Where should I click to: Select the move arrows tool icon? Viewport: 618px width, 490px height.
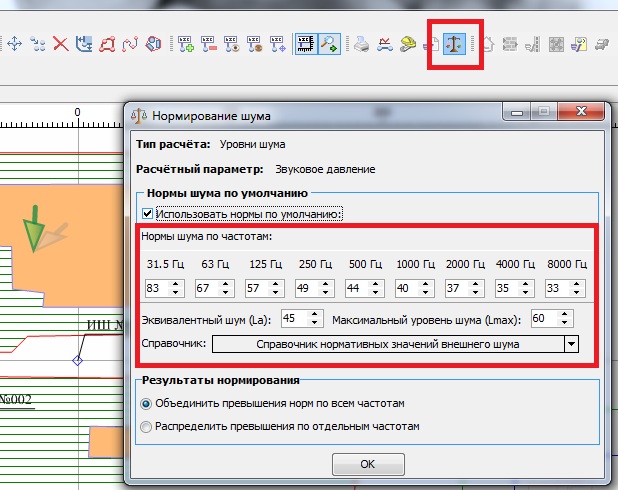[14, 44]
